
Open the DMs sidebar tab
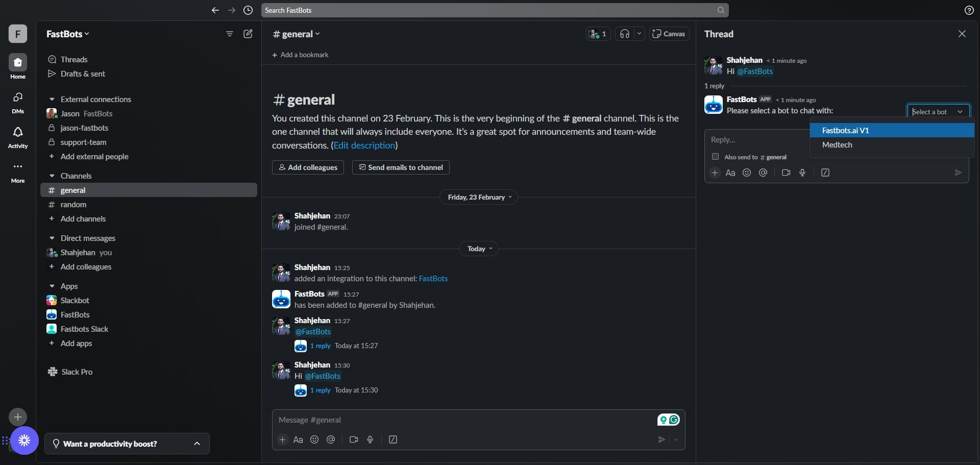tap(18, 102)
